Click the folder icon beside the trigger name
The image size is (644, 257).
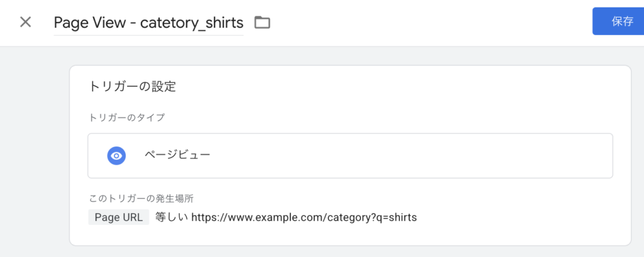pyautogui.click(x=262, y=23)
